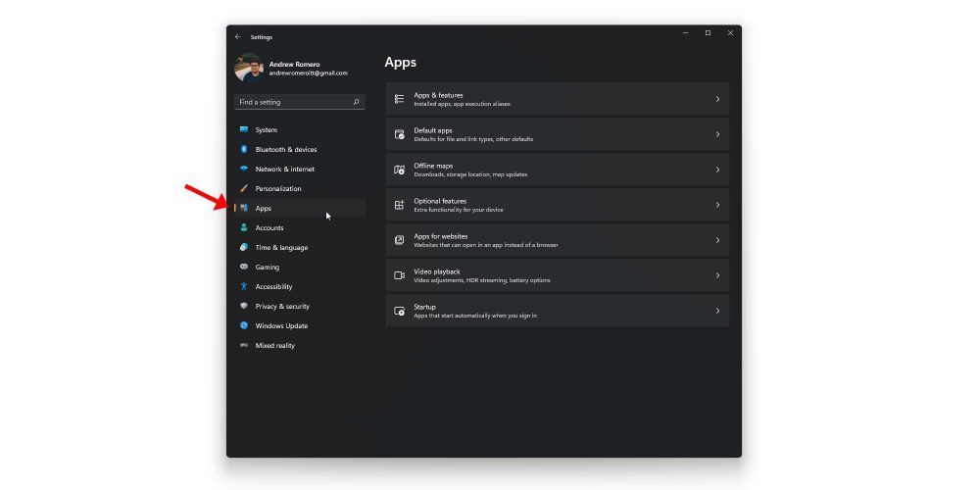Expand Apps & features chevron arrow

click(x=717, y=99)
